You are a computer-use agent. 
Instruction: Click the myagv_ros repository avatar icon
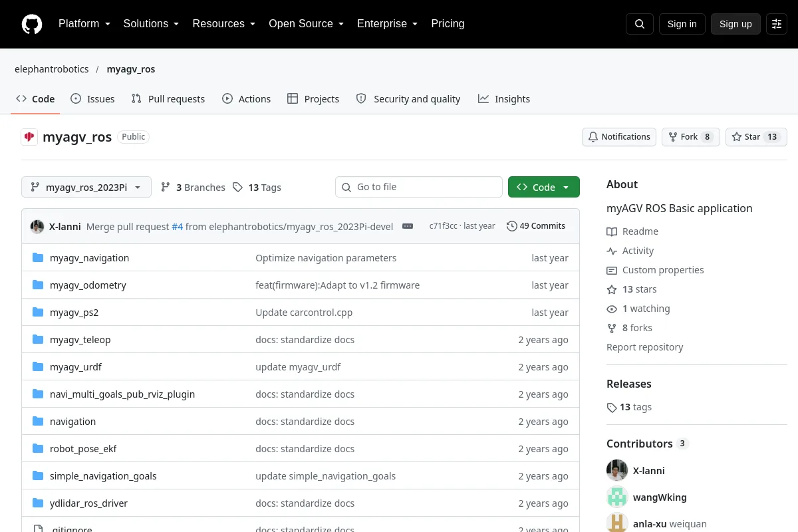(29, 137)
